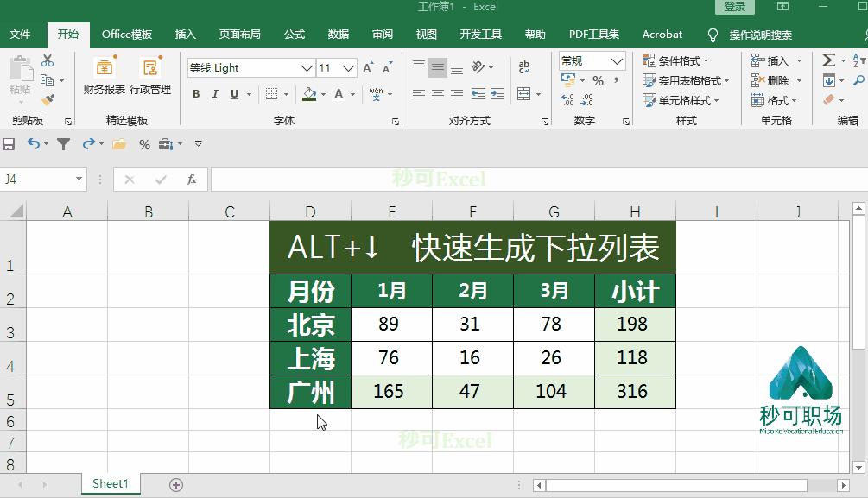Open the 数据 ribbon tab
The height and width of the screenshot is (498, 868).
click(339, 35)
